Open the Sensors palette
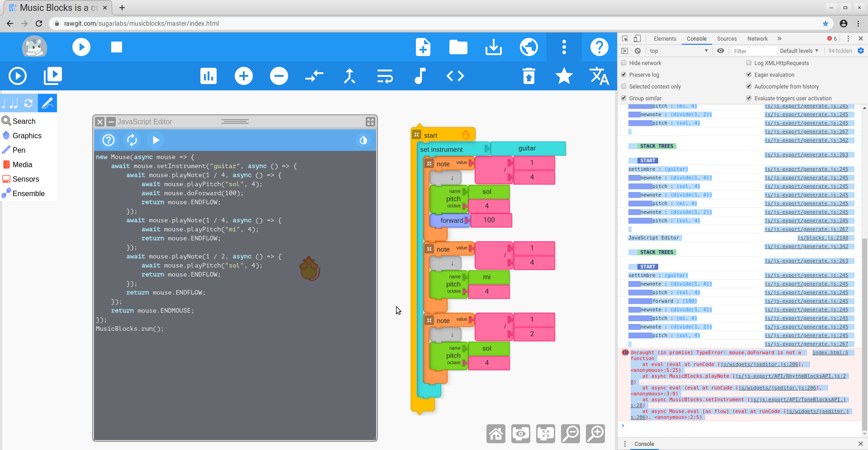Image resolution: width=868 pixels, height=450 pixels. 25,178
